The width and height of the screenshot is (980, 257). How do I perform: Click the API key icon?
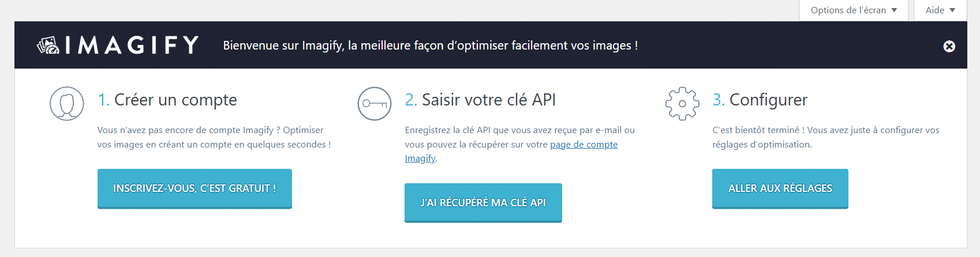(375, 104)
